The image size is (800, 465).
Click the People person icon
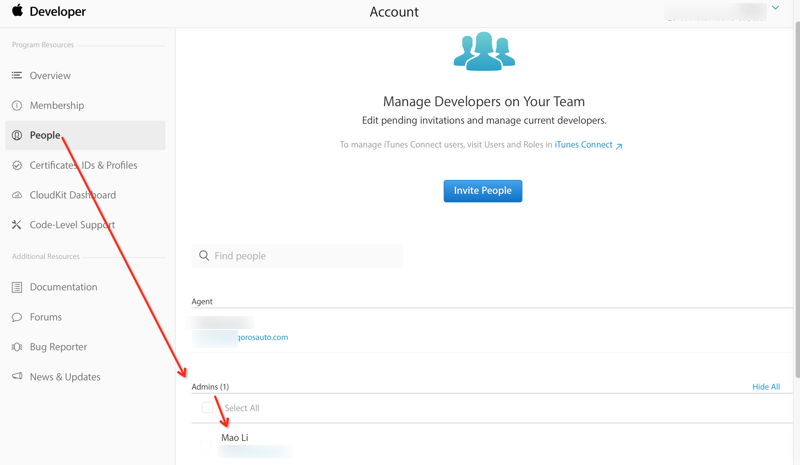pyautogui.click(x=17, y=136)
